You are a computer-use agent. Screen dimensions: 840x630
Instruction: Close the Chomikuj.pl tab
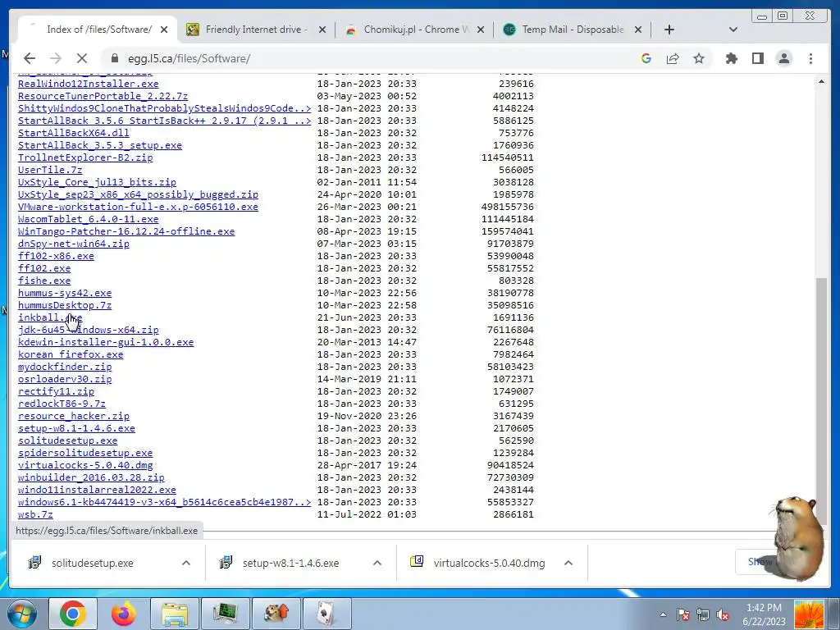click(481, 30)
